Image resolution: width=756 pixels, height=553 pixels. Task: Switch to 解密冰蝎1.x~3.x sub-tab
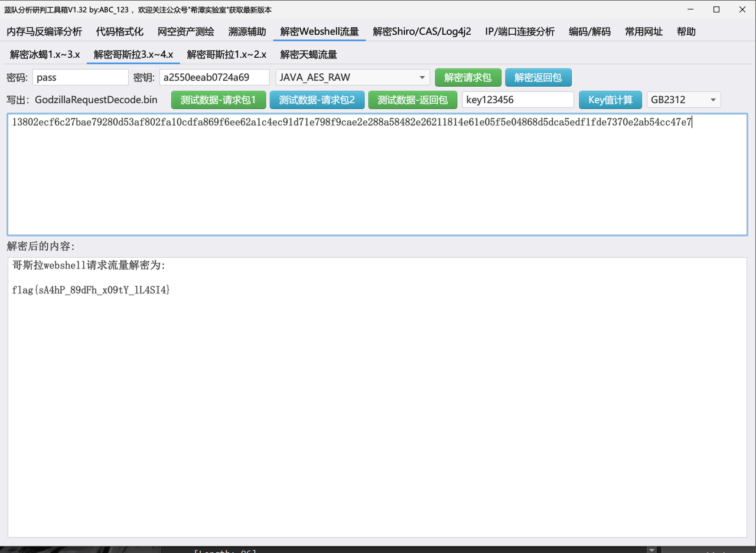click(45, 55)
